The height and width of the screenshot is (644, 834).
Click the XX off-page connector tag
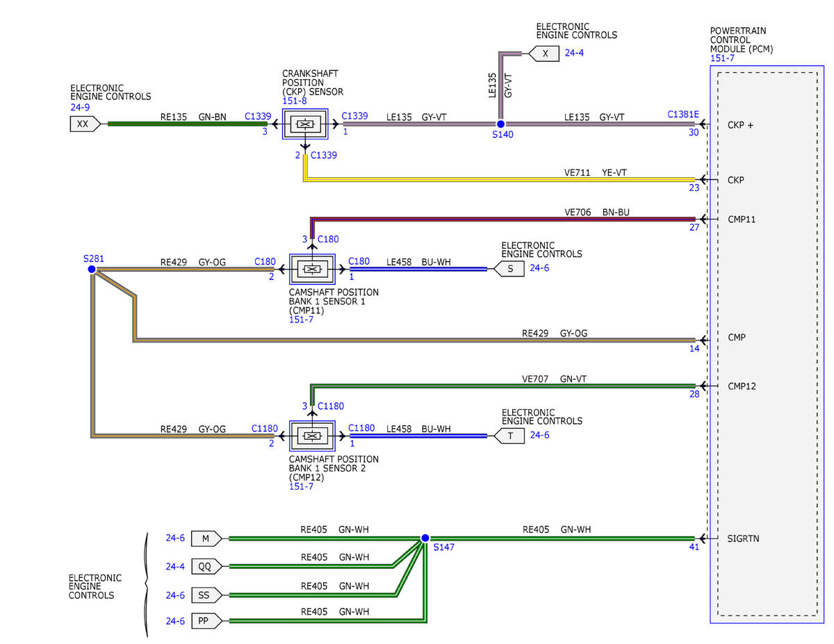(85, 124)
